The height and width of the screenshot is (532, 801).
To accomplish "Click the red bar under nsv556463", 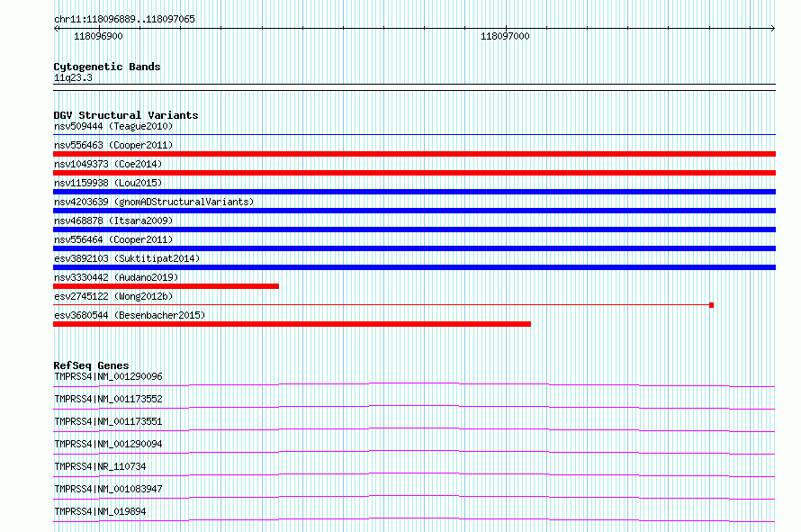I will click(414, 154).
